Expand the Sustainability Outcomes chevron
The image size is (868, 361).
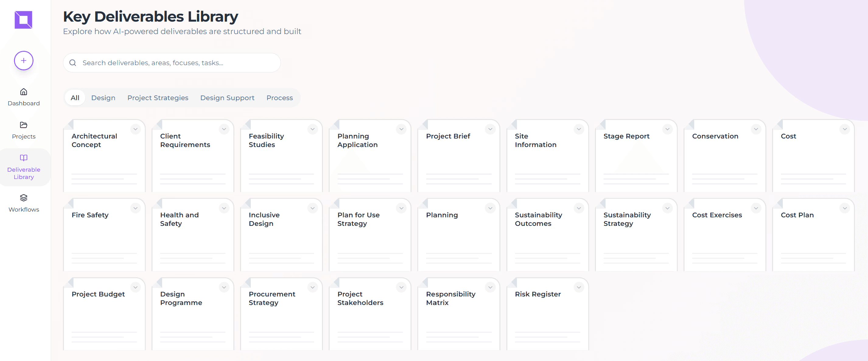pyautogui.click(x=579, y=208)
